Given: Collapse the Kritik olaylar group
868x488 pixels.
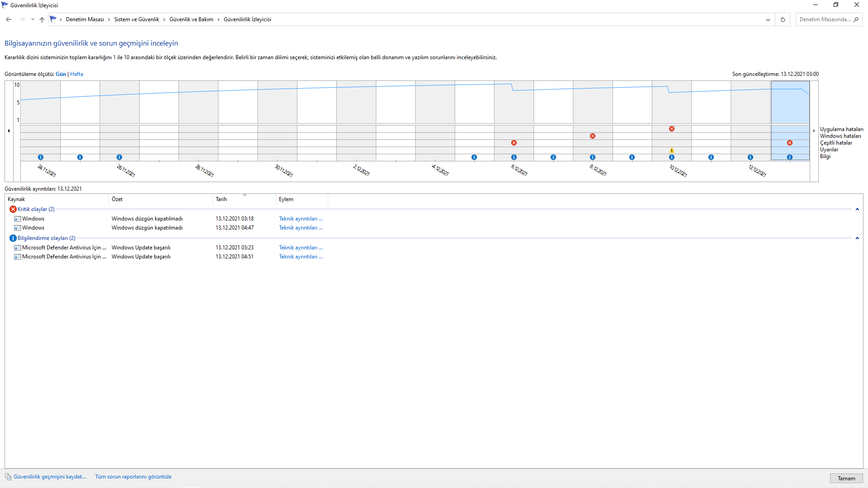Looking at the screenshot, I should 857,209.
